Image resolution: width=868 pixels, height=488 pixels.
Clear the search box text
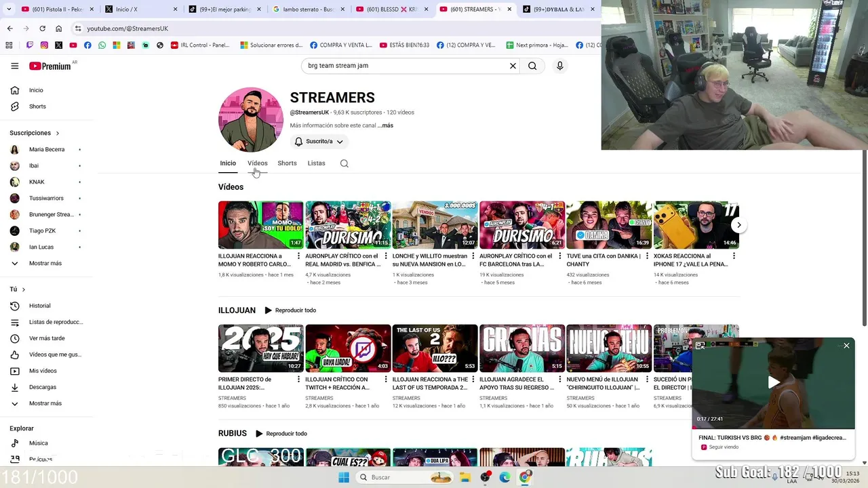coord(513,66)
